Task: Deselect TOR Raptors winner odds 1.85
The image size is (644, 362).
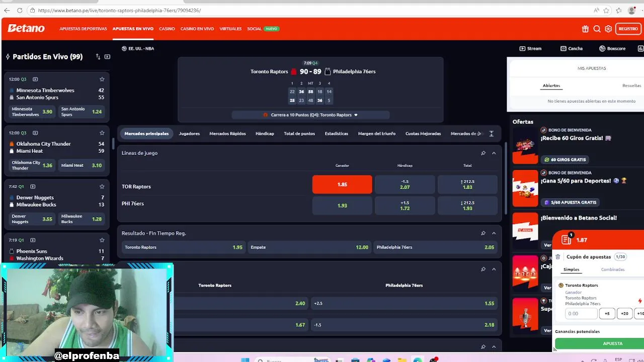Action: (342, 185)
